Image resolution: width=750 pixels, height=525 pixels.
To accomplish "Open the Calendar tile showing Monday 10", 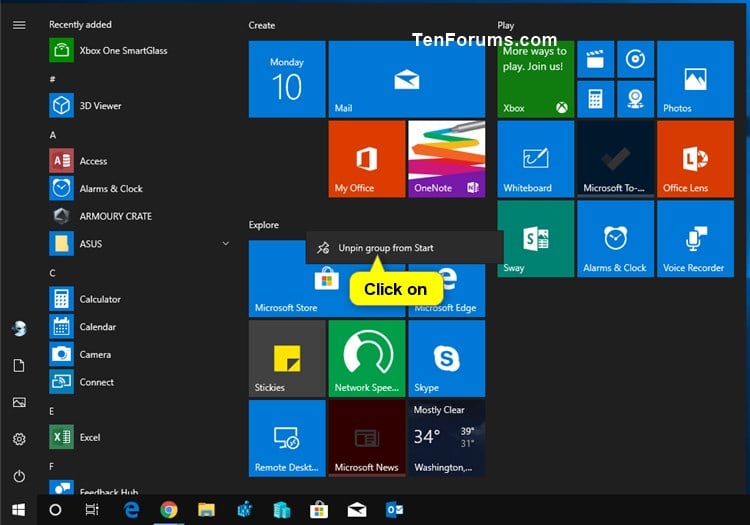I will point(287,79).
